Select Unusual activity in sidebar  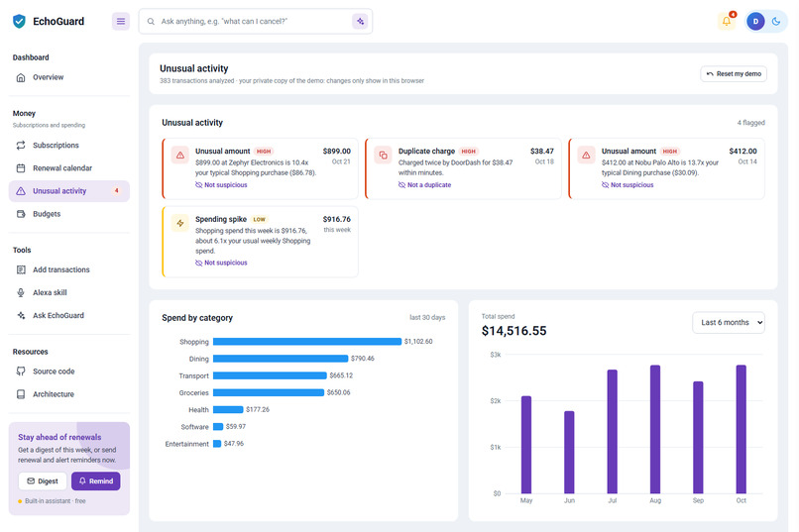click(69, 191)
